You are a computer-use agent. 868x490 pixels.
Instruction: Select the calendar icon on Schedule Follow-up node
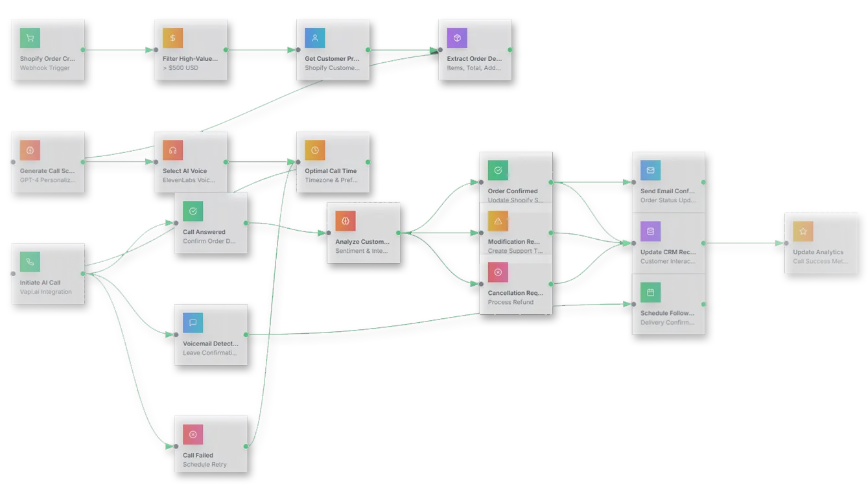point(650,292)
